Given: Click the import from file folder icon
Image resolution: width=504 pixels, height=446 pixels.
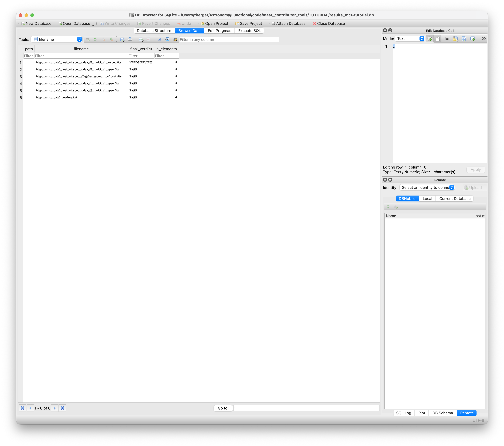Looking at the screenshot, I should tap(455, 39).
